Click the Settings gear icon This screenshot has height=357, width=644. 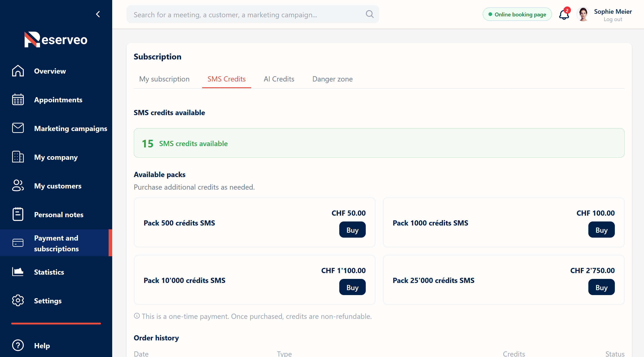click(x=18, y=300)
